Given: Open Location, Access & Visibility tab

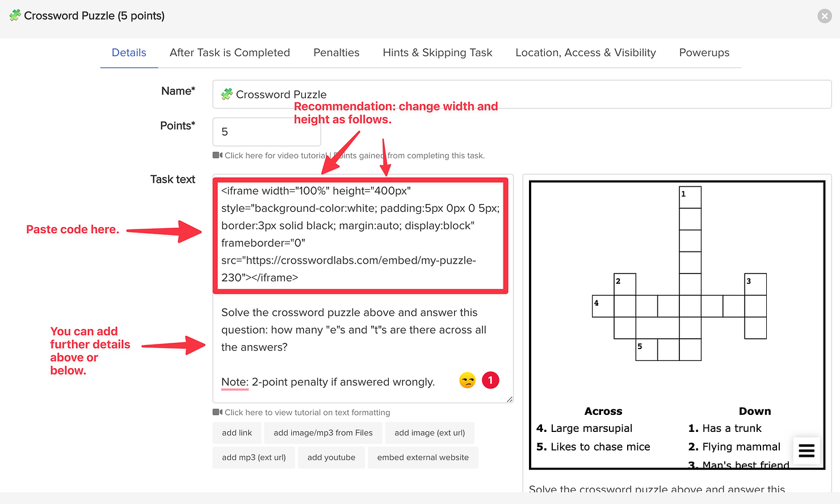Looking at the screenshot, I should pos(586,53).
